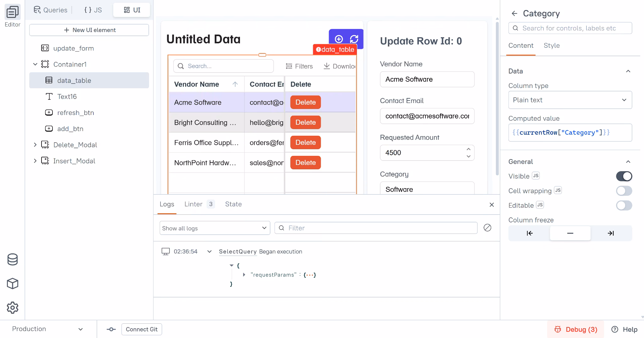Open the Libraries cube icon
The width and height of the screenshot is (644, 338).
click(x=13, y=283)
